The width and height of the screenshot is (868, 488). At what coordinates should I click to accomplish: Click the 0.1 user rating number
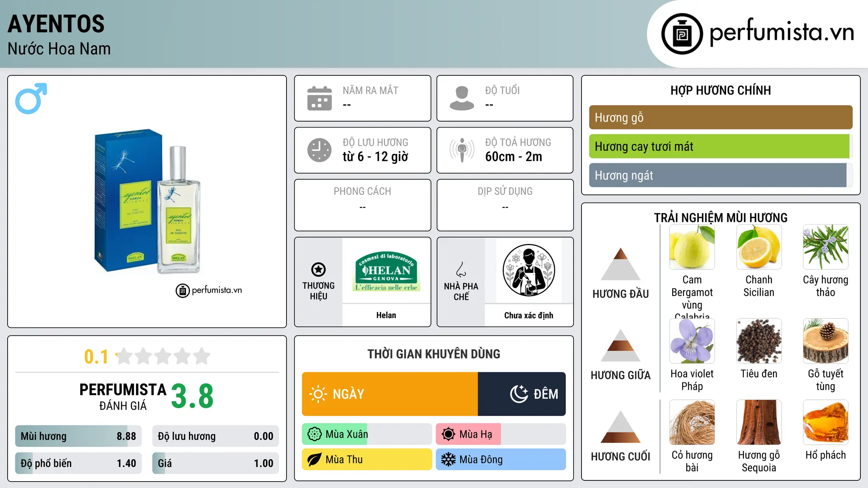coord(96,357)
